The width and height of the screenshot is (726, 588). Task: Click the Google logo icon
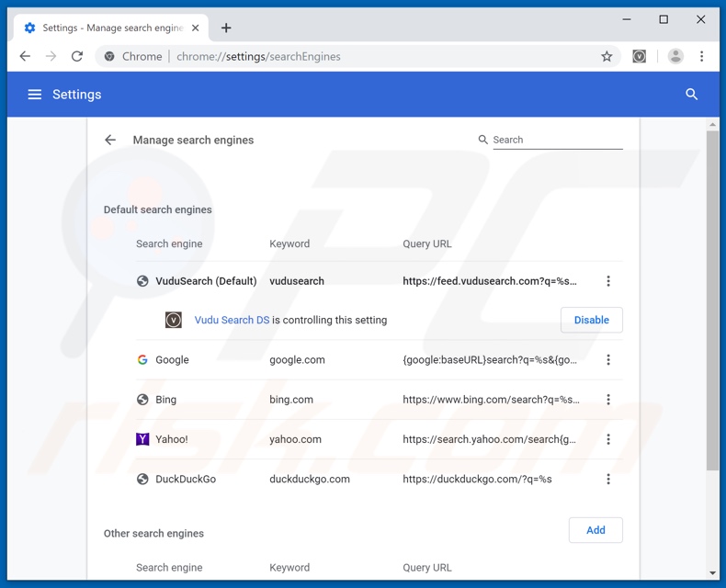(x=142, y=360)
